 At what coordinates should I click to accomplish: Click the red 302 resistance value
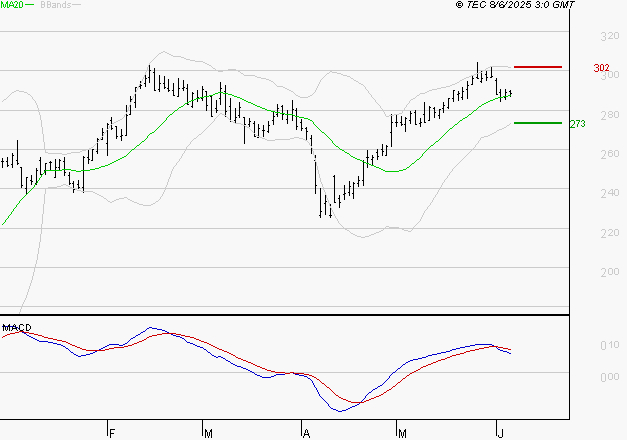click(601, 68)
